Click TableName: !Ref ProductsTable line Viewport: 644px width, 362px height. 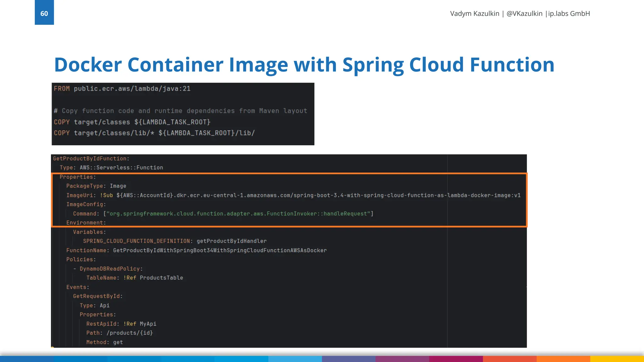(x=135, y=278)
